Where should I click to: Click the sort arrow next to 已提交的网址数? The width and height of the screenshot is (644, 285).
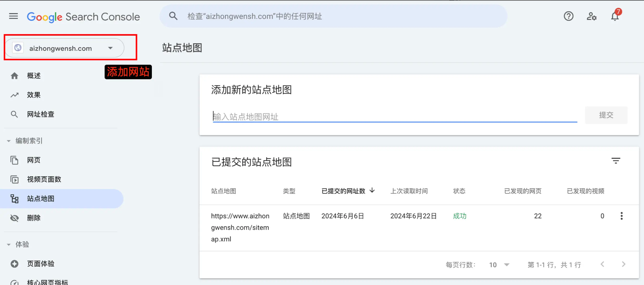372,190
